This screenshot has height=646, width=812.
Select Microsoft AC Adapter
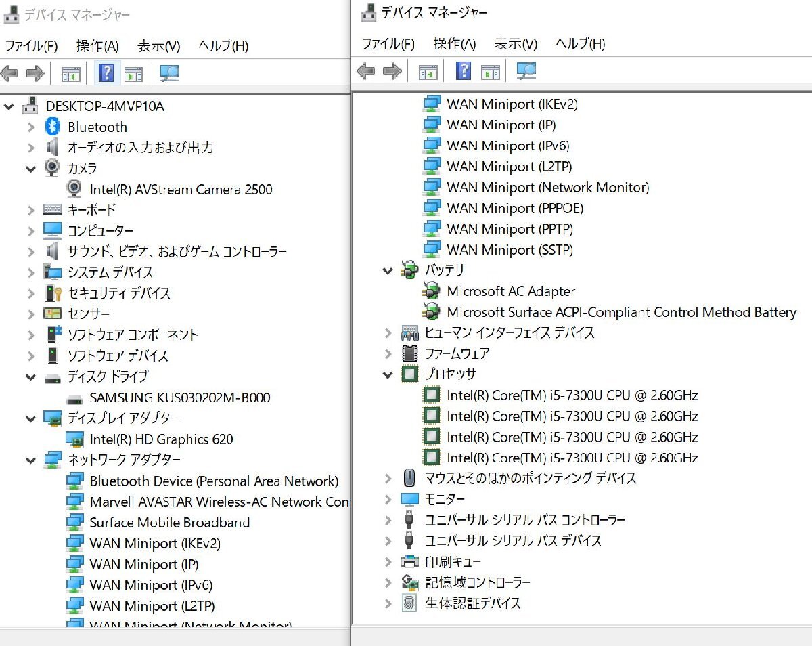(x=511, y=291)
